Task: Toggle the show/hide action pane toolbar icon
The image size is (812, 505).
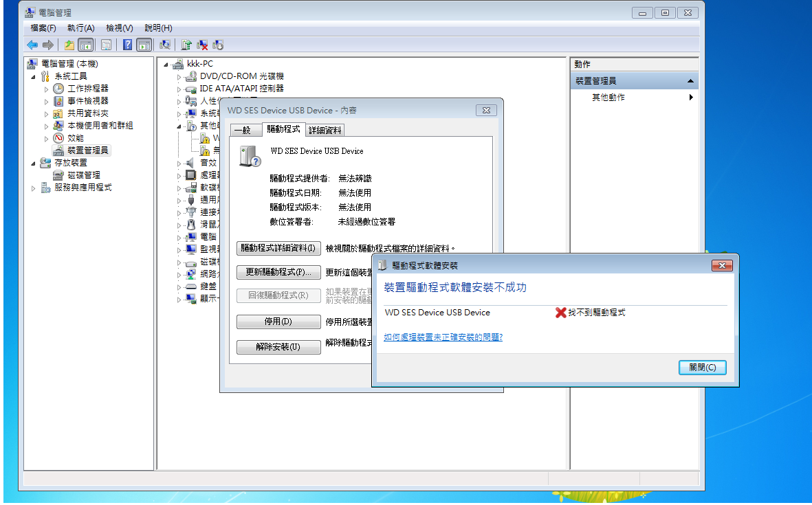Action: pyautogui.click(x=144, y=45)
